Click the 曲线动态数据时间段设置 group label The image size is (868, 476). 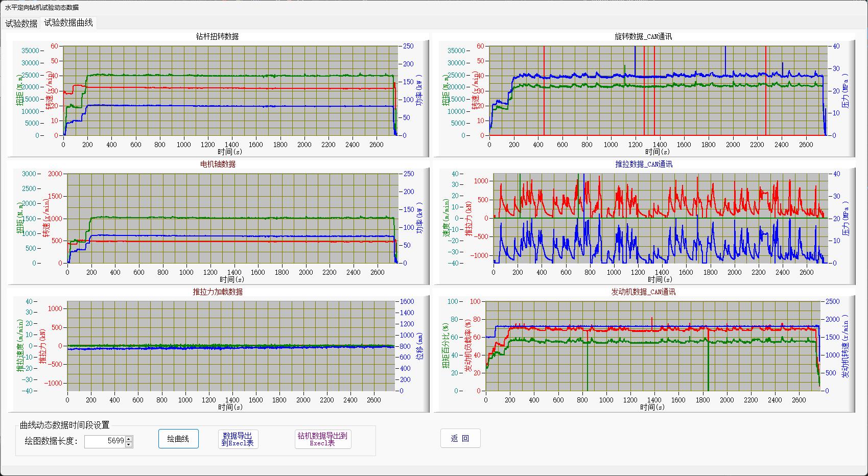(64, 425)
